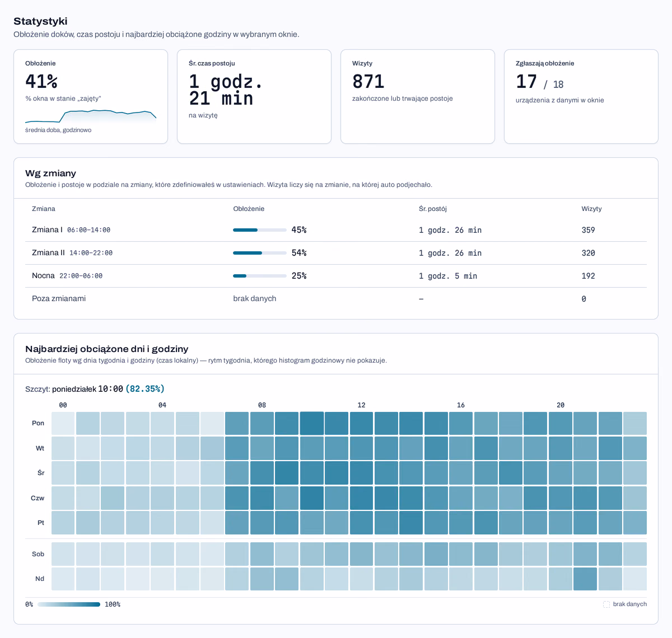Click the Pt heatmap cell at hour 16
672x638 pixels.
pyautogui.click(x=461, y=523)
